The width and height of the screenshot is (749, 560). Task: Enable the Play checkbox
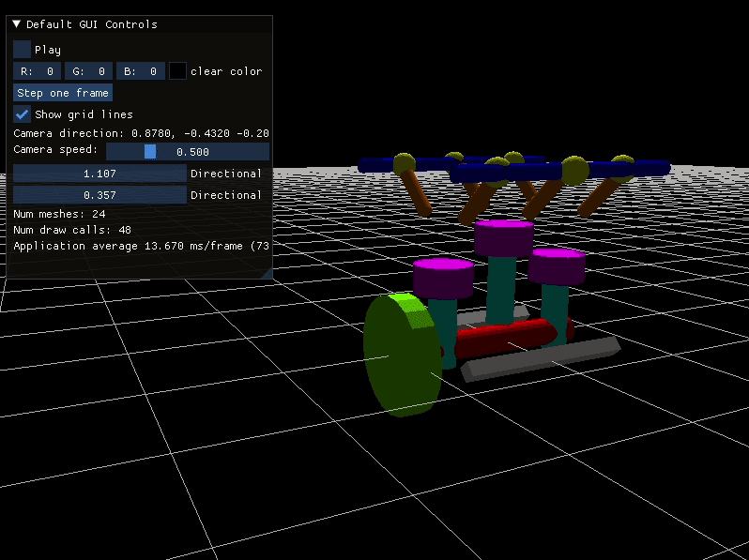23,50
